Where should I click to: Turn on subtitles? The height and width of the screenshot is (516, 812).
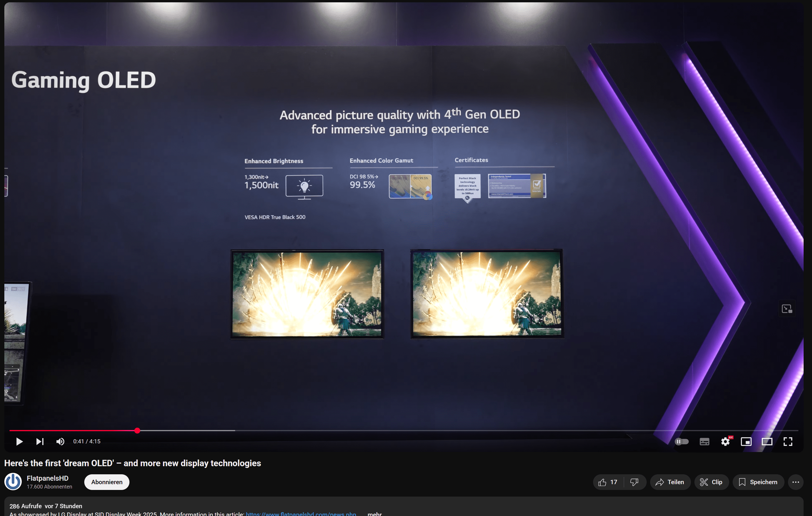705,442
